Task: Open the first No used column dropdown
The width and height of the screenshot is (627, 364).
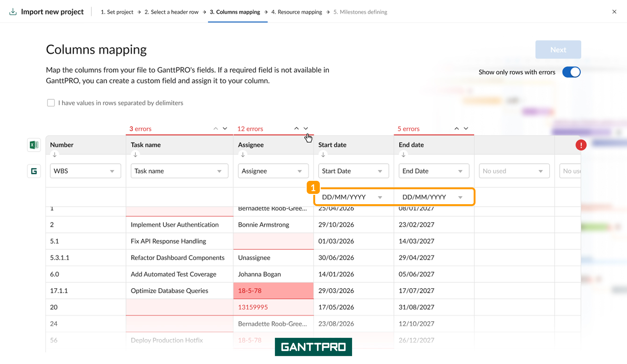Action: (x=514, y=171)
